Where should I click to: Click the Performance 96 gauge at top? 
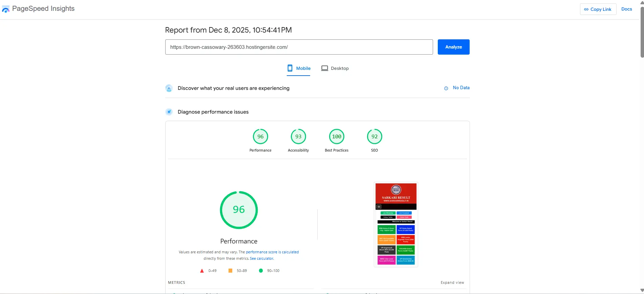pyautogui.click(x=260, y=137)
